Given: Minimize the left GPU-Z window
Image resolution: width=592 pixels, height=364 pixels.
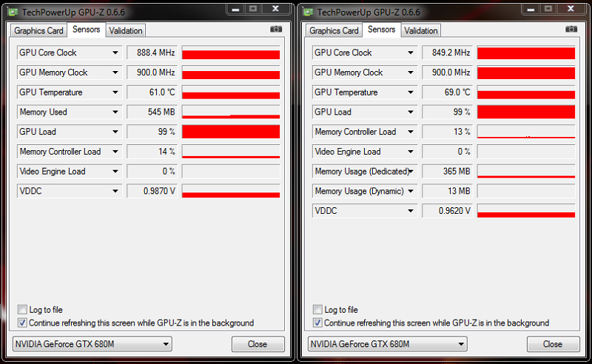Looking at the screenshot, I should point(235,9).
